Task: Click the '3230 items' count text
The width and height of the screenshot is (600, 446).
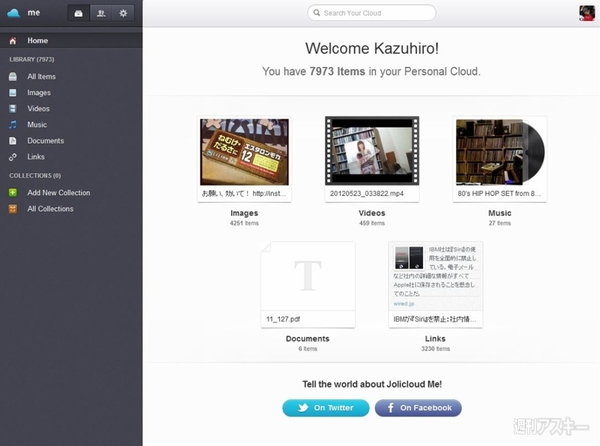Action: pyautogui.click(x=435, y=348)
